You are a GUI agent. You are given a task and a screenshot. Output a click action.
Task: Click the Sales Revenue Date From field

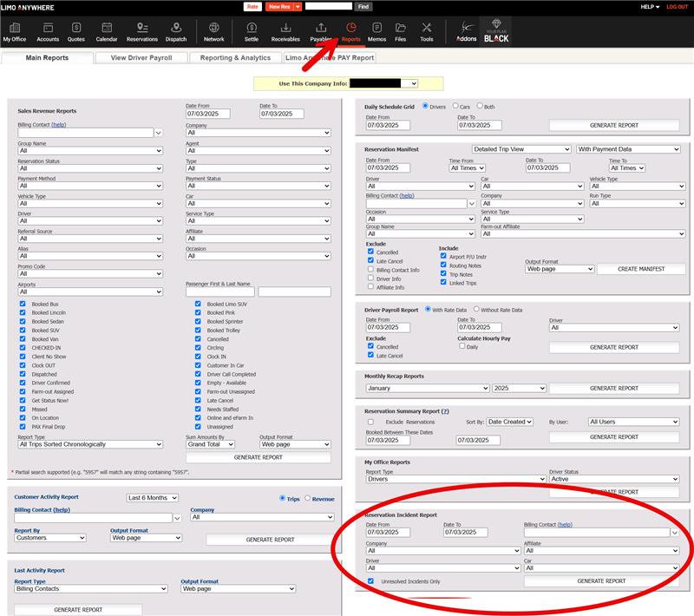(x=208, y=114)
